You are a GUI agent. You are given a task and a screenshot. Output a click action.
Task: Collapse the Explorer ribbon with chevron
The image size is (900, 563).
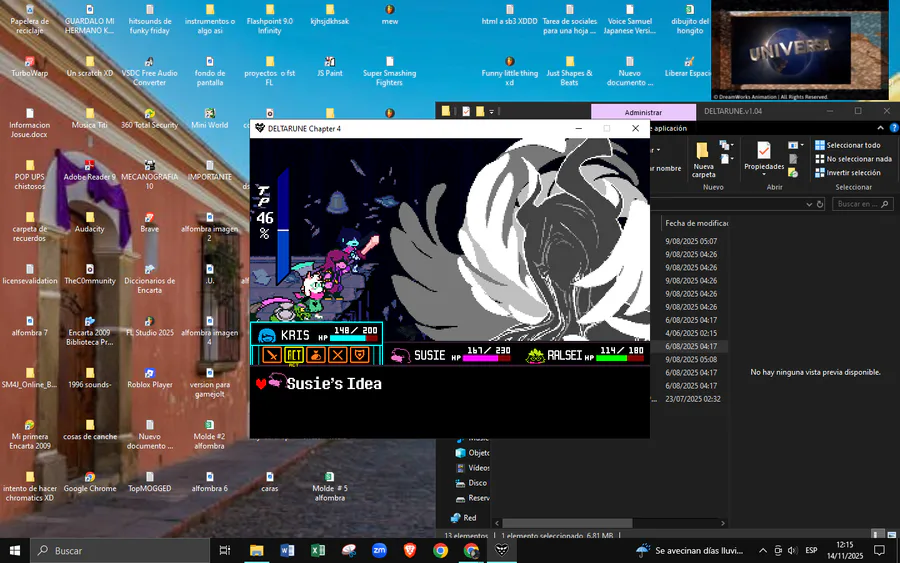point(880,128)
